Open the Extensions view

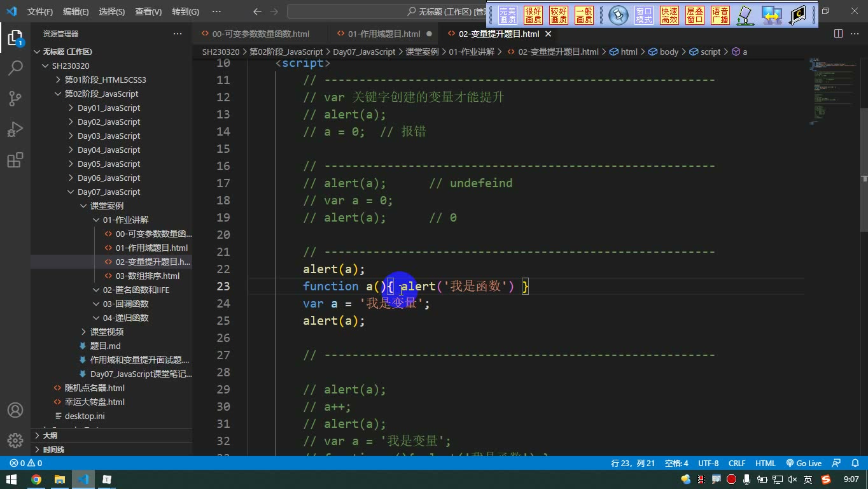tap(15, 159)
